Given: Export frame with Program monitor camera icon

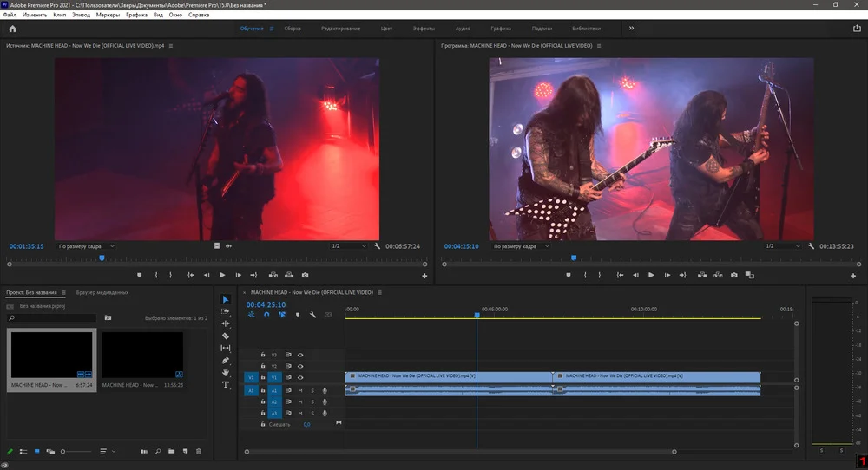Looking at the screenshot, I should pyautogui.click(x=734, y=275).
